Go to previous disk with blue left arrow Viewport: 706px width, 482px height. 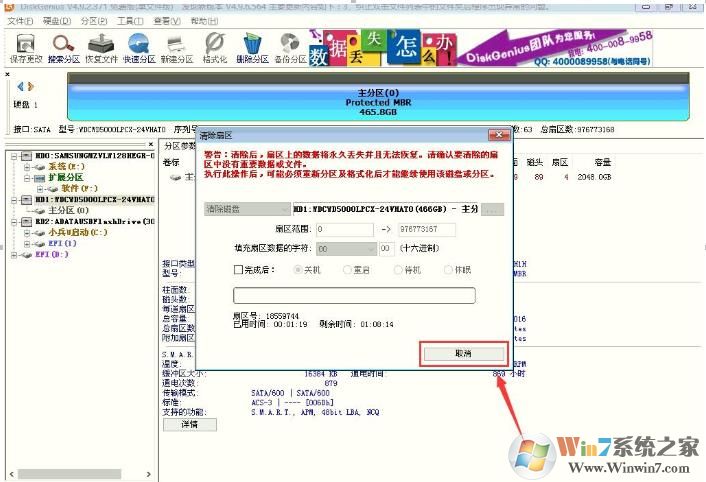coord(20,86)
